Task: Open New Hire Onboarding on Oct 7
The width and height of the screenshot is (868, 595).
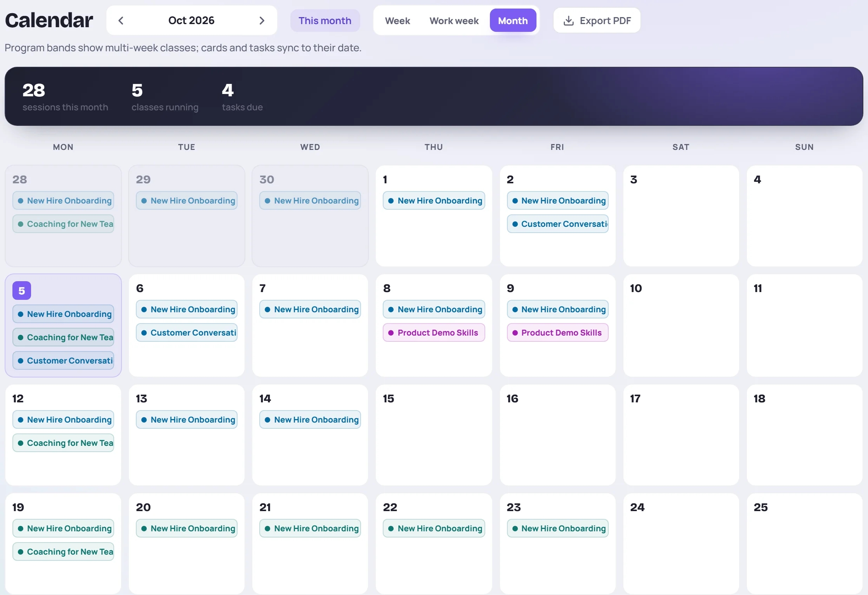Action: coord(310,309)
